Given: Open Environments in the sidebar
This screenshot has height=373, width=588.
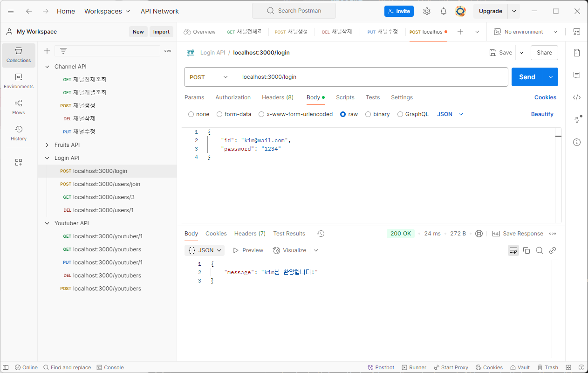Looking at the screenshot, I should tap(19, 81).
